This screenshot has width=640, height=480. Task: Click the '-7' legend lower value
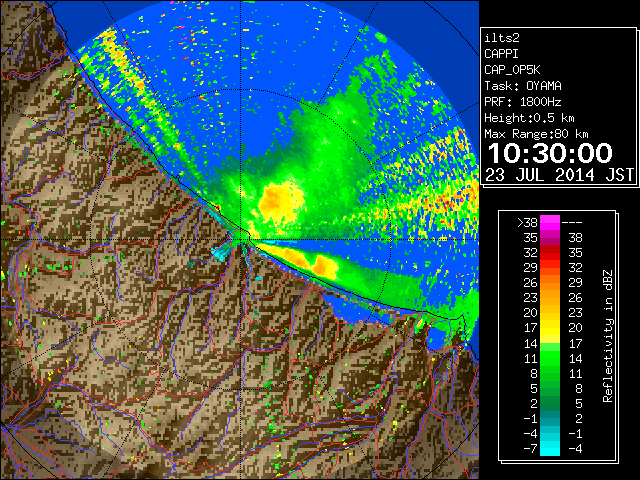pyautogui.click(x=530, y=449)
